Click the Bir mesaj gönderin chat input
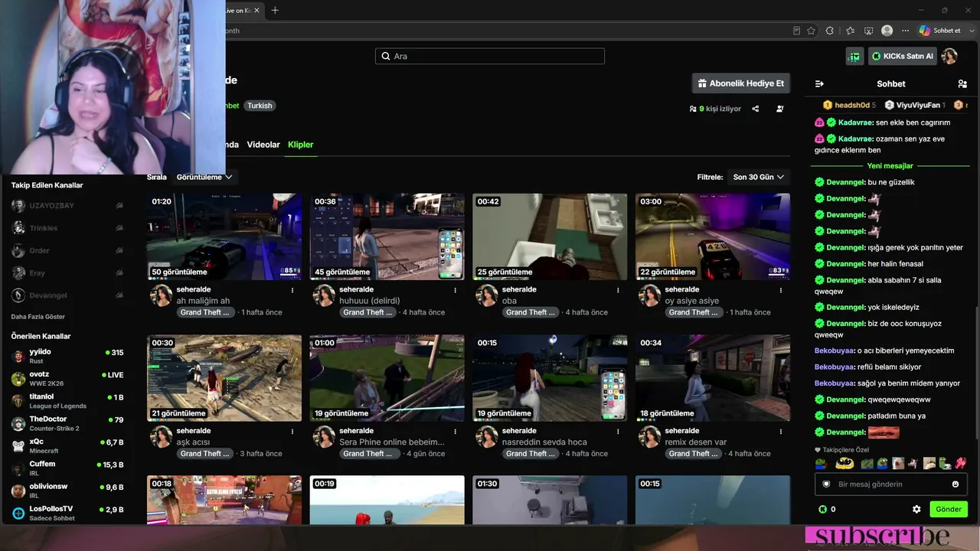Image resolution: width=980 pixels, height=551 pixels. point(890,484)
